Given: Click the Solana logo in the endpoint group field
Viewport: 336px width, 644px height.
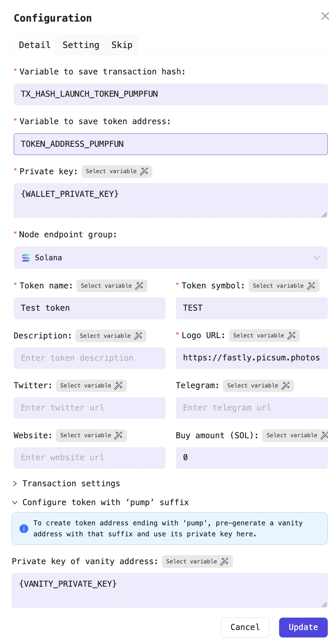Looking at the screenshot, I should [x=26, y=258].
